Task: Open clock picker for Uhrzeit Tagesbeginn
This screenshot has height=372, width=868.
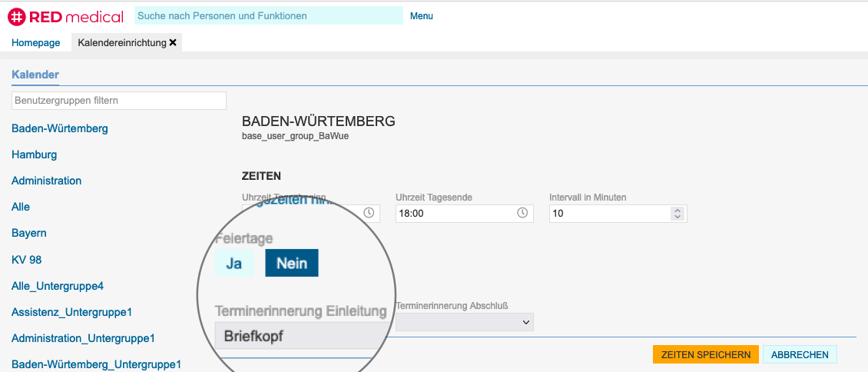Action: coord(369,213)
